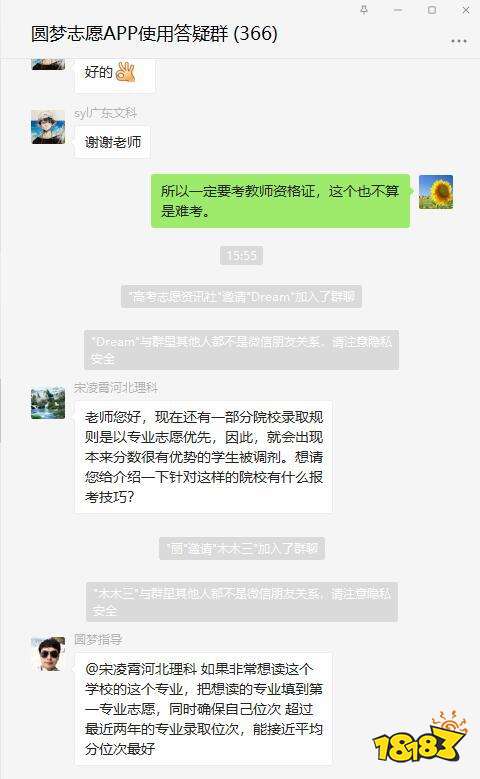Click the partially hidden avatar at top
Viewport: 480px width, 779px height.
[48, 64]
